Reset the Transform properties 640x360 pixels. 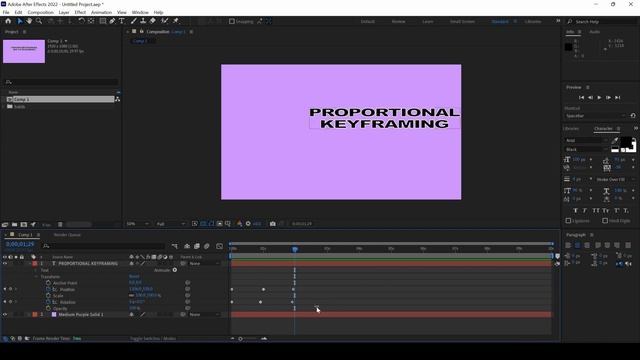134,277
